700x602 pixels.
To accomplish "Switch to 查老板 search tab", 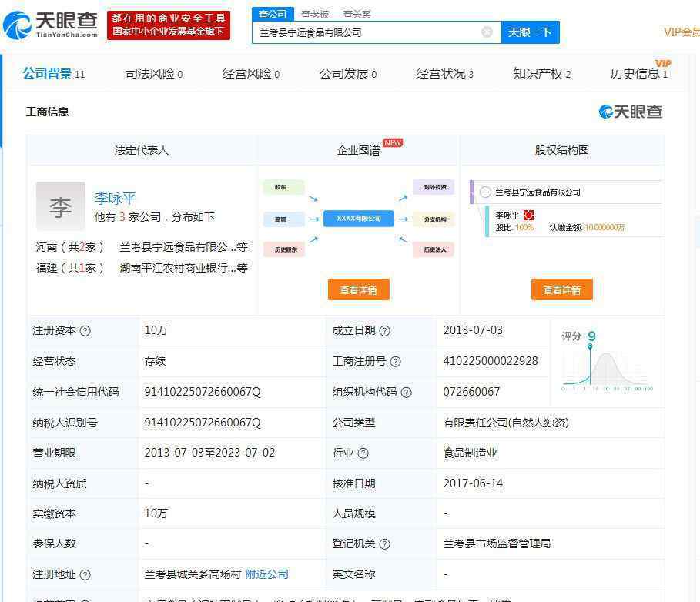I will [x=315, y=15].
